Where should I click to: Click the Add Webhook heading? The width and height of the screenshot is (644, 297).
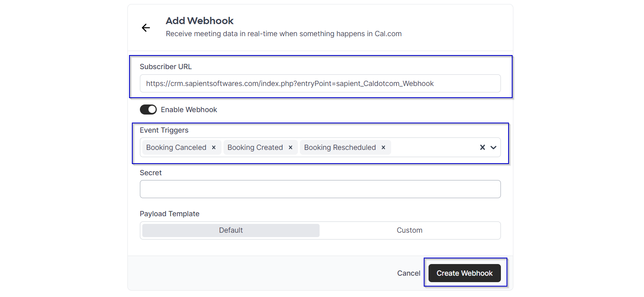pyautogui.click(x=200, y=20)
